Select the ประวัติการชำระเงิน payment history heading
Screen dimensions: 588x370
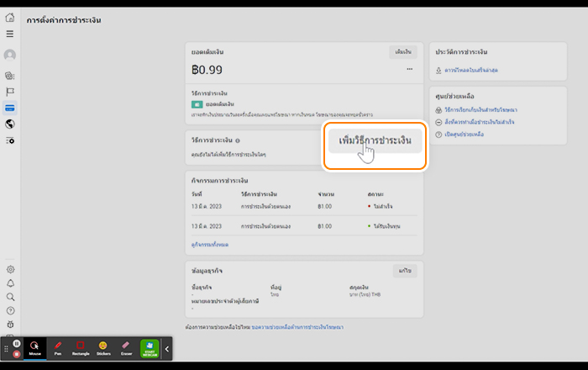(x=462, y=52)
